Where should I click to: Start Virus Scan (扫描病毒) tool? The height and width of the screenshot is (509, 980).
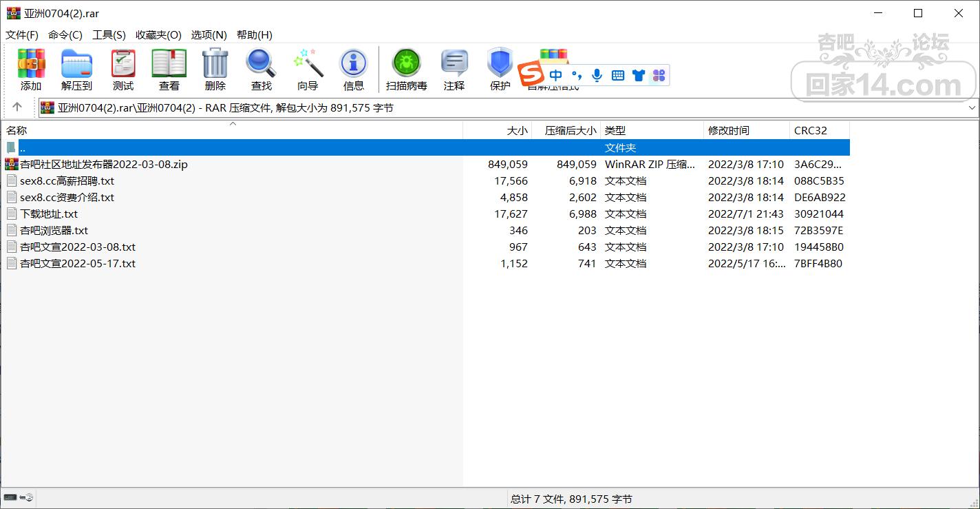point(406,69)
